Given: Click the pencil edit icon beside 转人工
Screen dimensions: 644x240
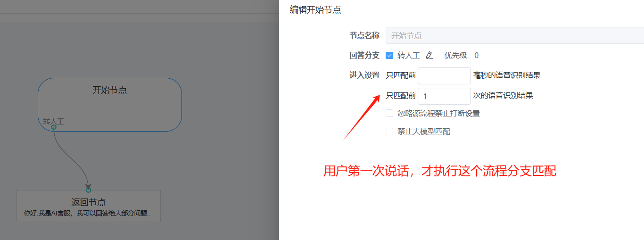Looking at the screenshot, I should click(x=429, y=56).
